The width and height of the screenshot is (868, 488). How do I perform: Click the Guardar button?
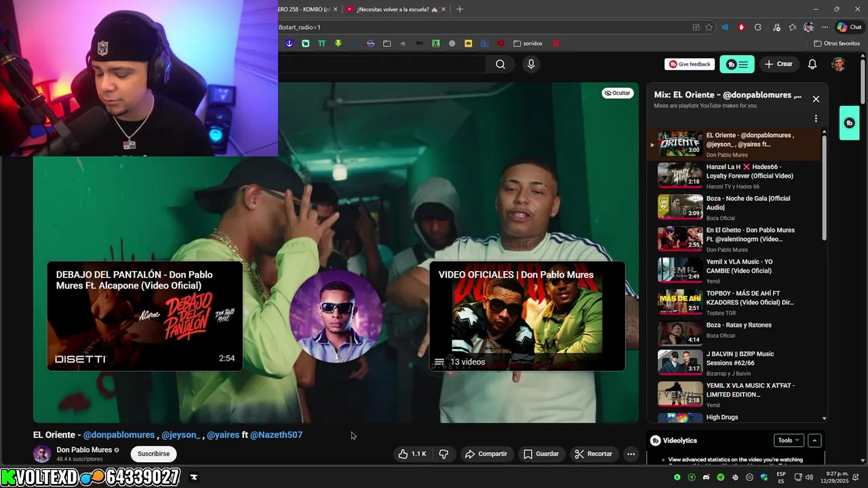click(x=540, y=454)
